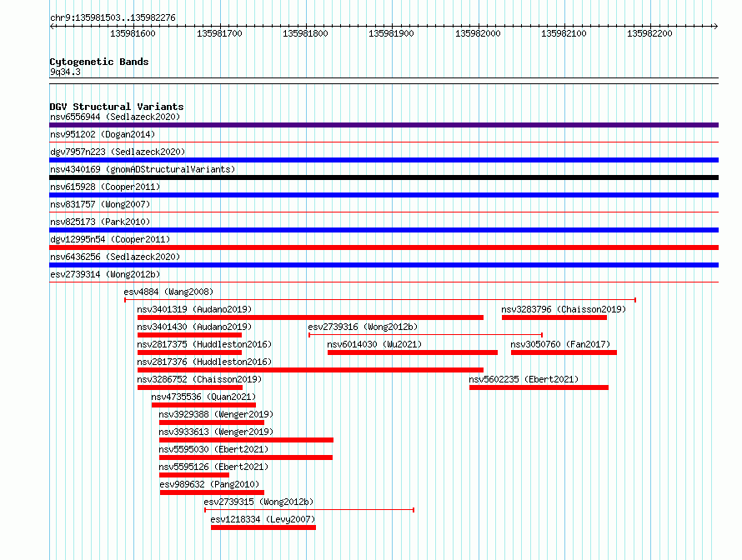Select the thick red dgv12995n54 bar
742x560 pixels.
384,247
